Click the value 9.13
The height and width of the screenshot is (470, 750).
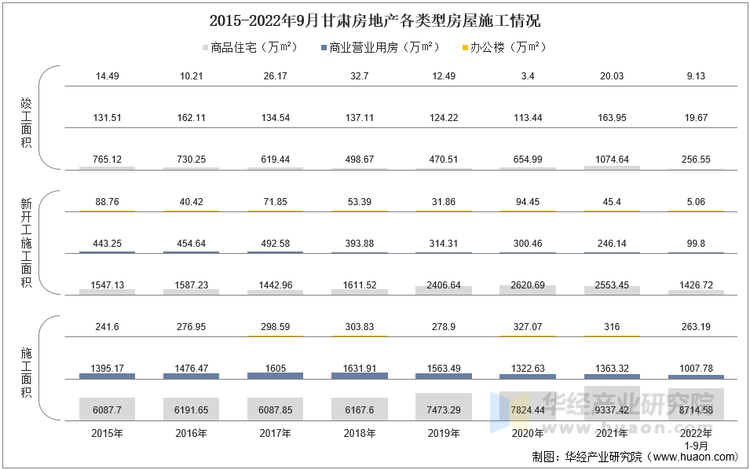click(696, 76)
